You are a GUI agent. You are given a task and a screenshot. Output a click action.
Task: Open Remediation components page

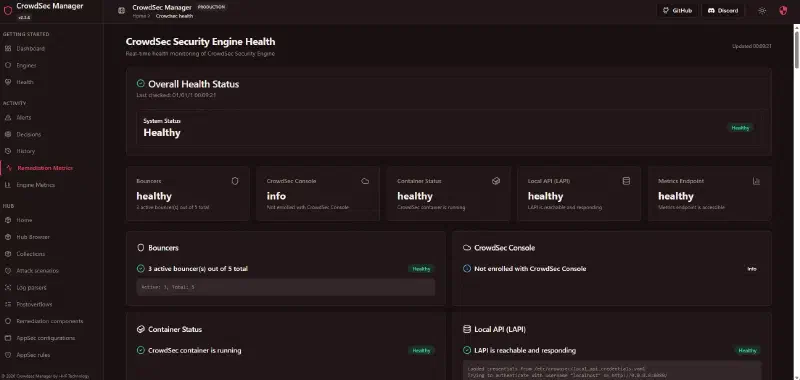(49, 321)
